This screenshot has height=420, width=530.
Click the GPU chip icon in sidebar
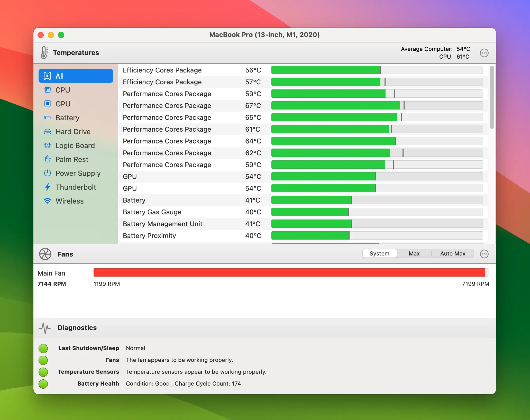[48, 104]
